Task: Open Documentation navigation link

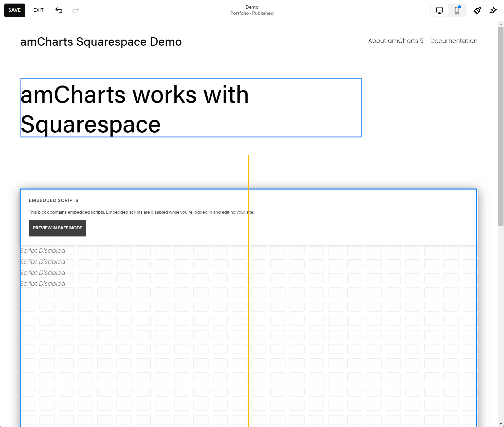Action: coord(454,41)
